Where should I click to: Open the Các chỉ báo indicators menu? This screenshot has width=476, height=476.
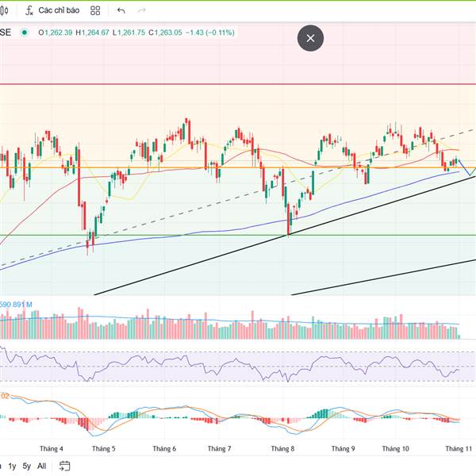click(52, 10)
